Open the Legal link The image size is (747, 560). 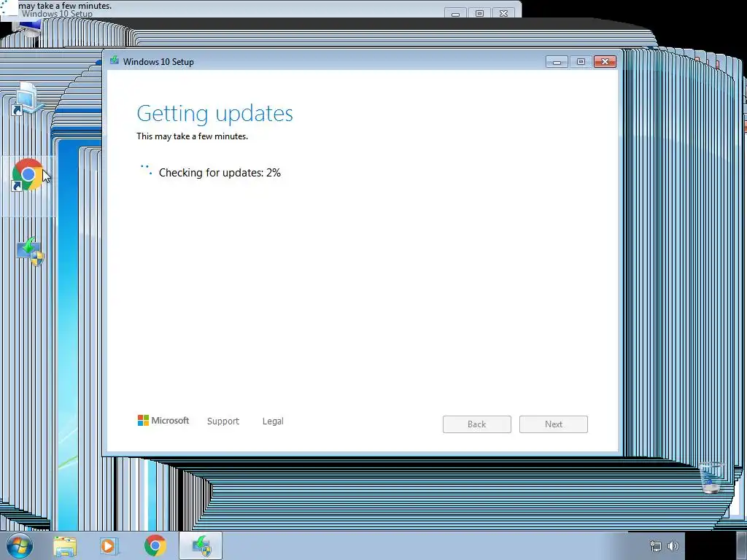pyautogui.click(x=273, y=421)
